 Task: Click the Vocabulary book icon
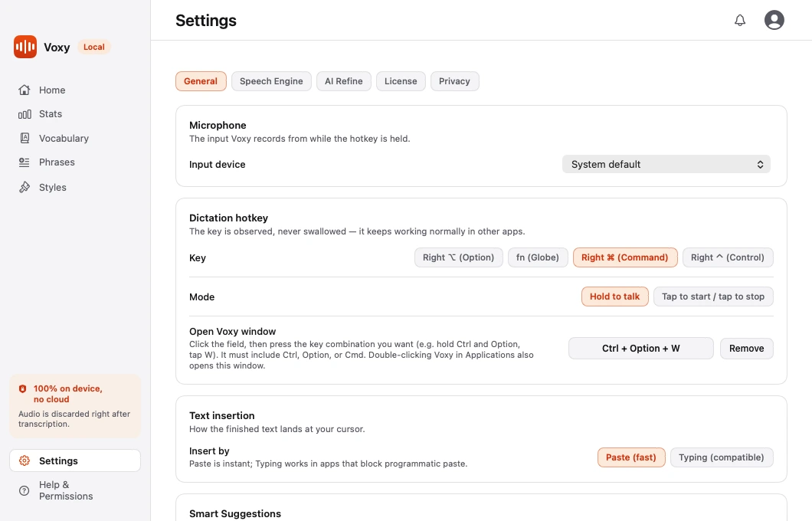click(x=25, y=138)
